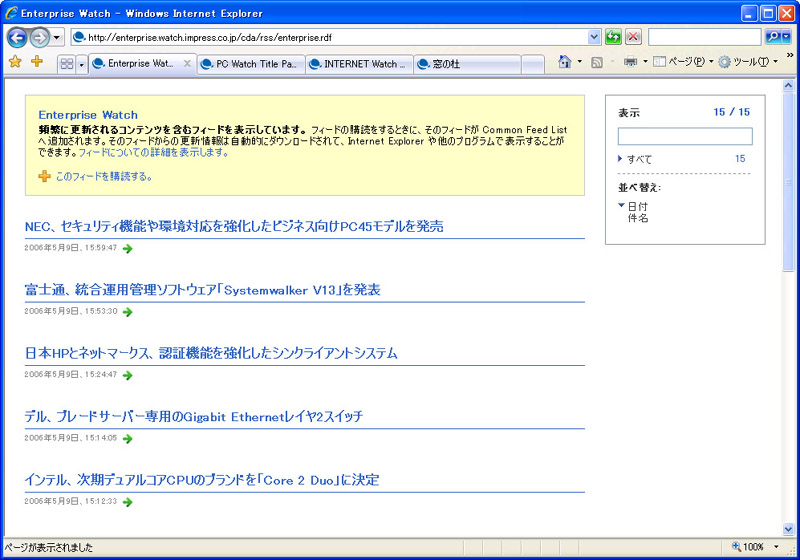The image size is (800, 560).
Task: Expand the toolbar overflow chevron
Action: point(790,56)
